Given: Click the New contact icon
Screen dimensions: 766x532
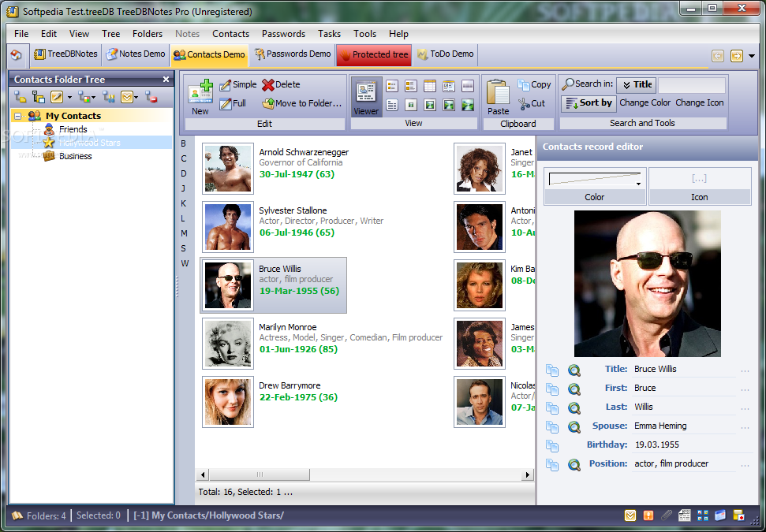Looking at the screenshot, I should click(x=201, y=97).
